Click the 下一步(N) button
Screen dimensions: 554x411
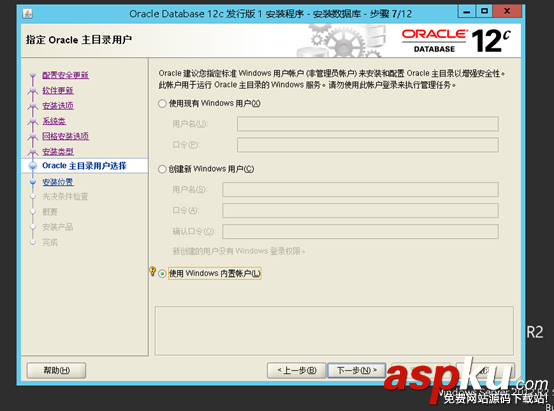click(356, 370)
